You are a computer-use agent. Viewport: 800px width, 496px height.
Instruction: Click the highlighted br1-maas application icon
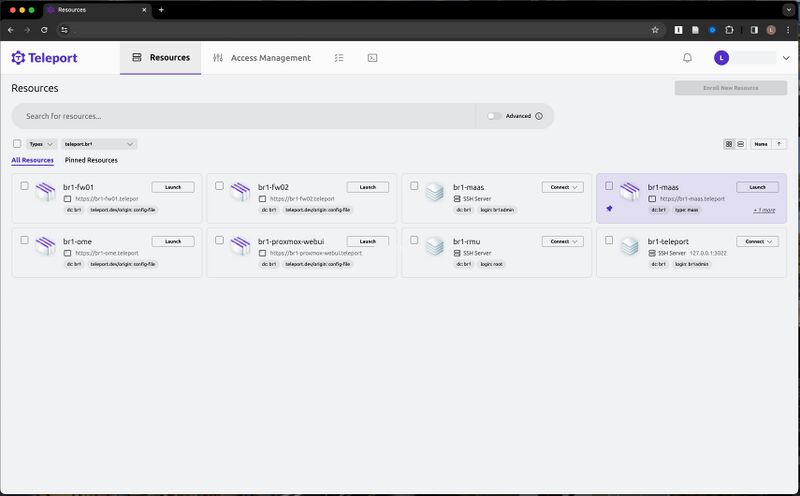tap(630, 192)
